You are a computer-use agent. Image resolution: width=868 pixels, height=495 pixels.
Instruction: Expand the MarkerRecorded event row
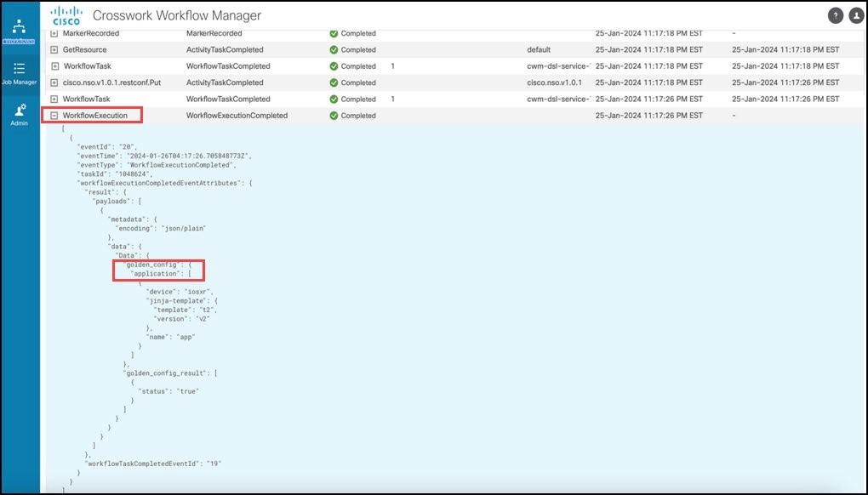point(54,34)
